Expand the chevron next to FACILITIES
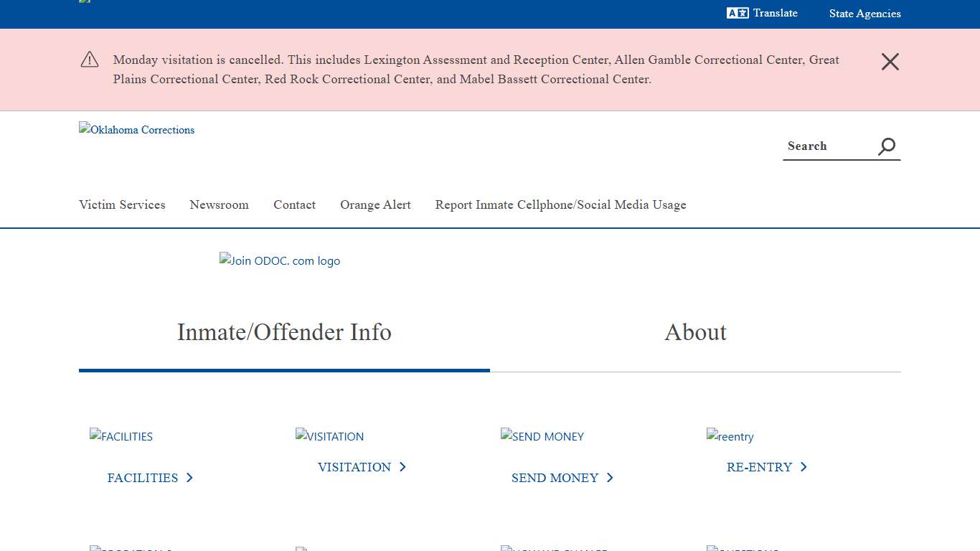 pos(190,478)
